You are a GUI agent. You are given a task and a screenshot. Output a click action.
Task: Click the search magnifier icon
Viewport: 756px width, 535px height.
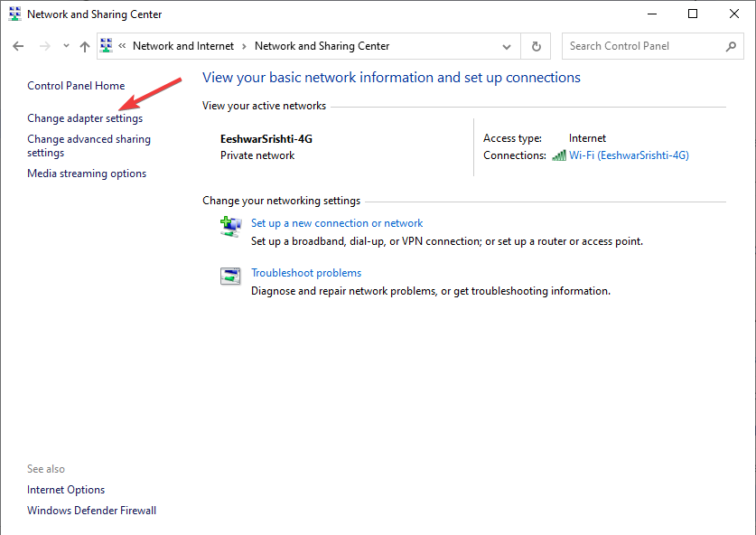[731, 46]
